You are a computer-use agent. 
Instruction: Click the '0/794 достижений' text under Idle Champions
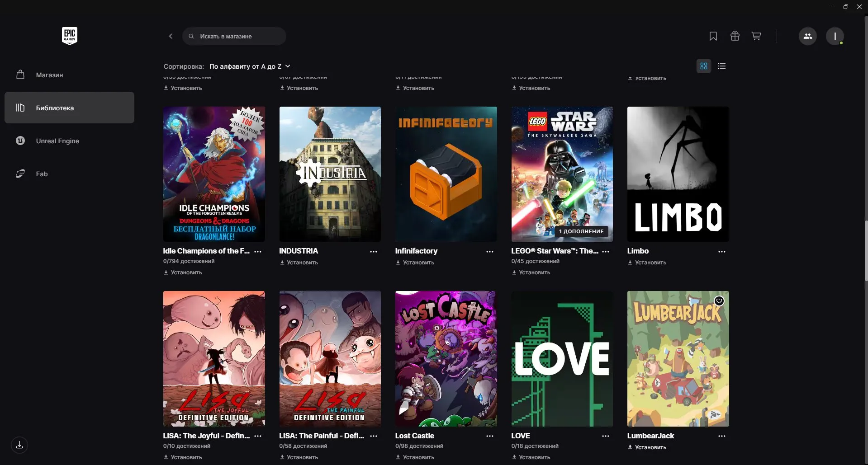pos(189,261)
